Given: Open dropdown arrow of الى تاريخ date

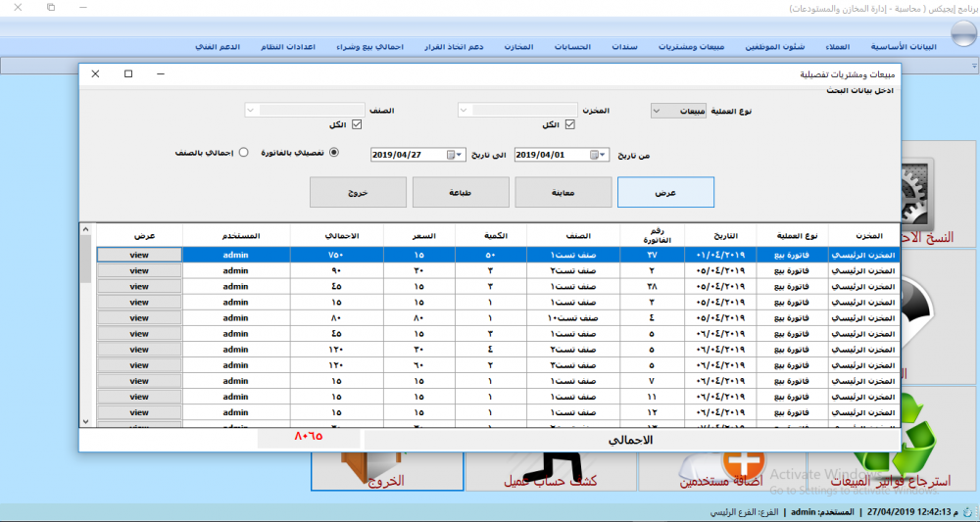Looking at the screenshot, I should [460, 155].
